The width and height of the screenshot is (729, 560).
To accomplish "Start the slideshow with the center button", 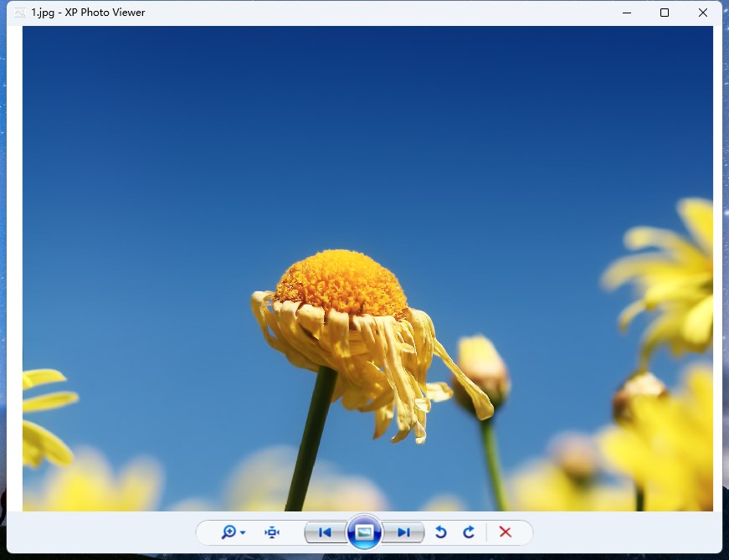I will [364, 532].
